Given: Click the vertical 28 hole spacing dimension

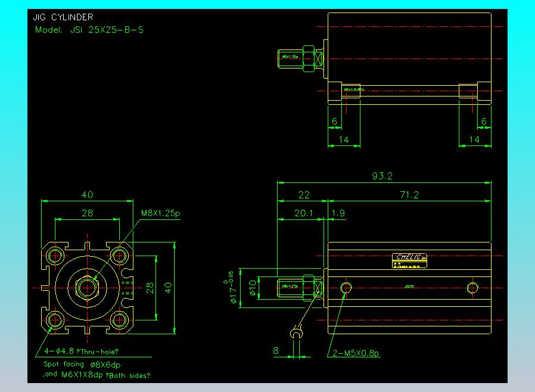Looking at the screenshot, I should pyautogui.click(x=150, y=288).
